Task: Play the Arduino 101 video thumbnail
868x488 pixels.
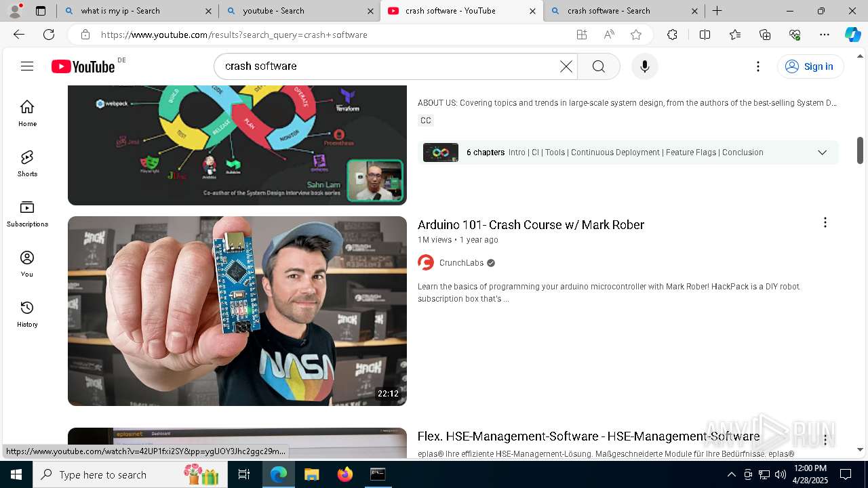Action: point(237,311)
